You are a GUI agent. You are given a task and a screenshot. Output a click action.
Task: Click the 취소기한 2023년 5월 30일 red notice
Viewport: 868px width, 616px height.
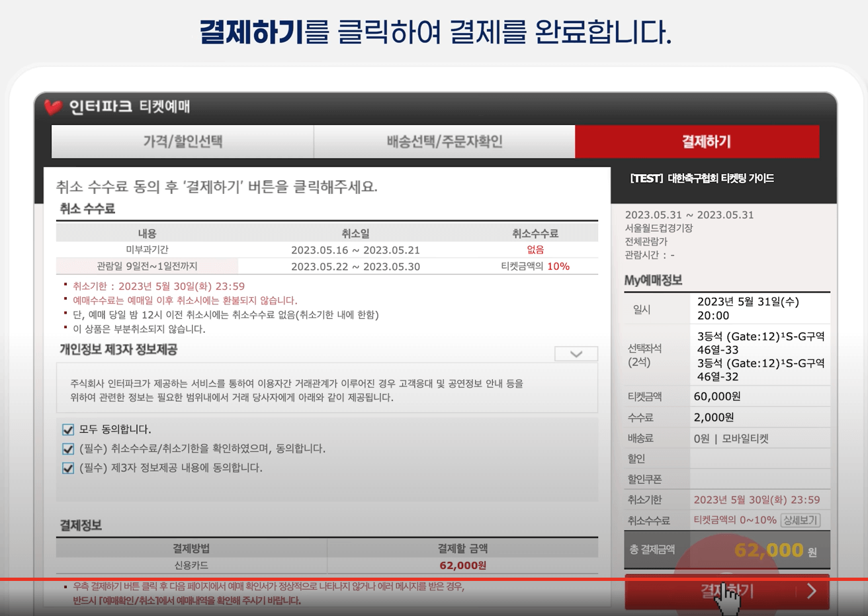coord(159,286)
